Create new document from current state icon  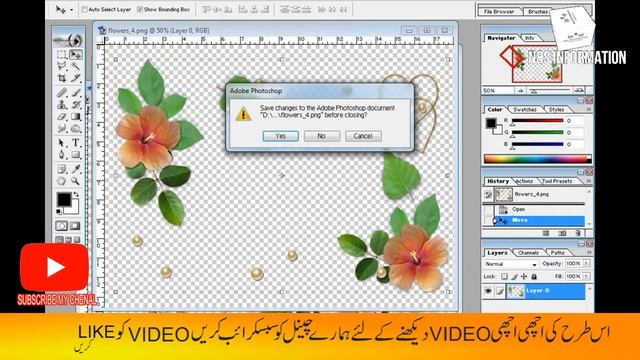(x=546, y=233)
